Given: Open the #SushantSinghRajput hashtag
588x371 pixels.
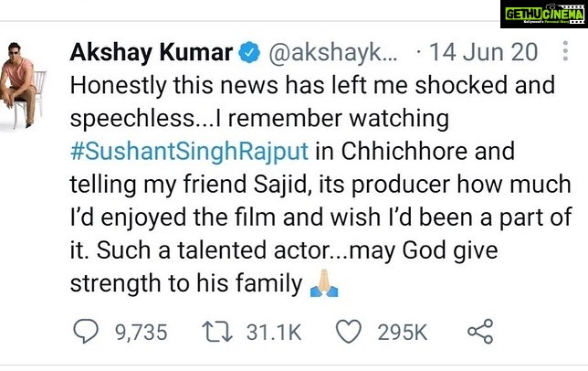Looking at the screenshot, I should click(x=189, y=151).
